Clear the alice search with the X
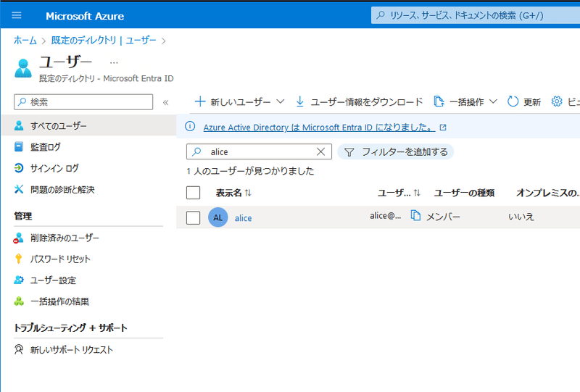 click(x=320, y=151)
